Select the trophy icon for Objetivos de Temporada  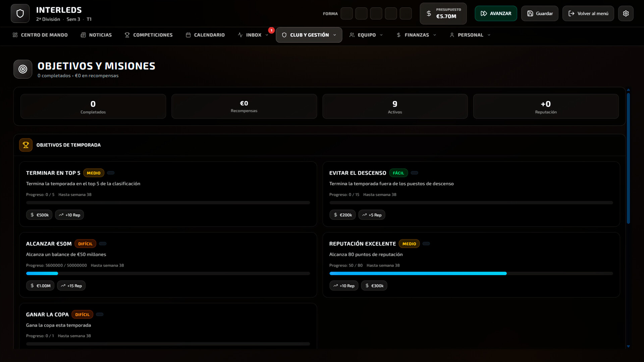tap(25, 145)
